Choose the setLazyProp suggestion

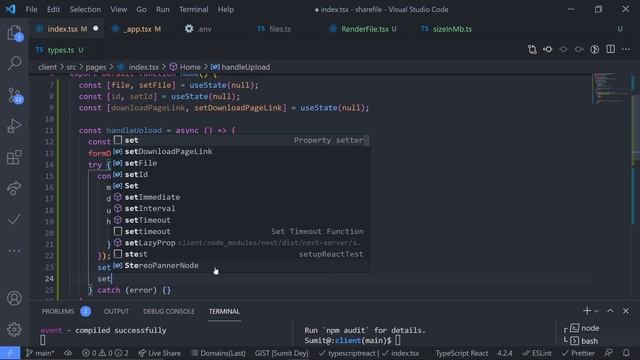click(x=241, y=243)
